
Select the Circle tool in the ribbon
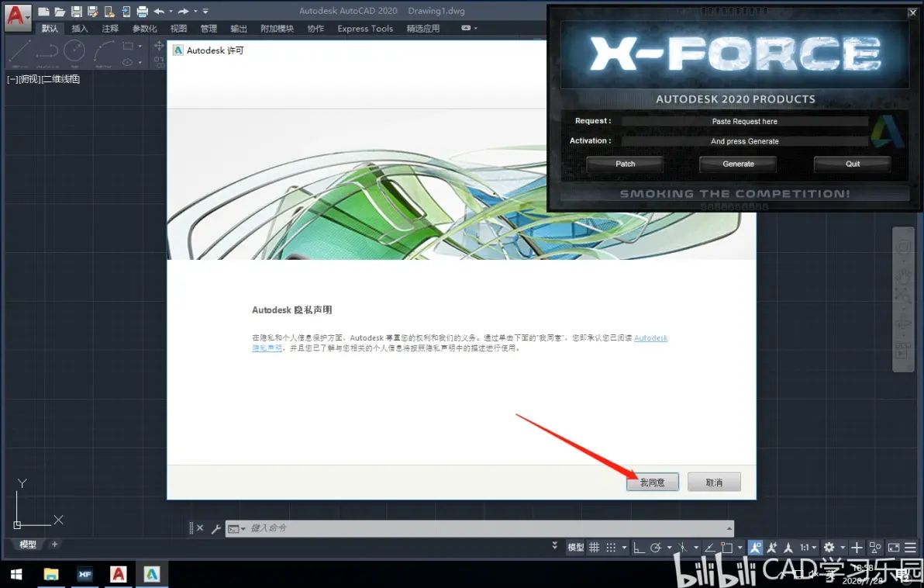coord(74,50)
